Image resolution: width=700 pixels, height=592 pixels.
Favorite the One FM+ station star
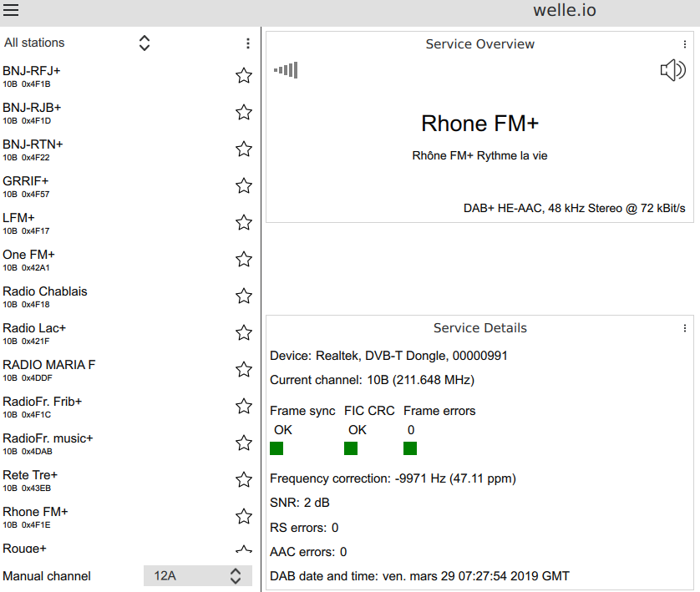tap(244, 259)
